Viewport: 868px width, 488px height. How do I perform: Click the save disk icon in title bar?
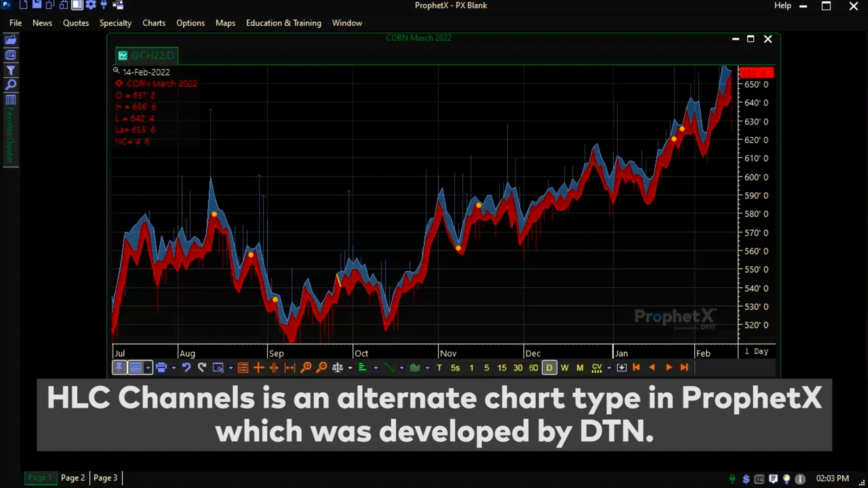pos(37,5)
